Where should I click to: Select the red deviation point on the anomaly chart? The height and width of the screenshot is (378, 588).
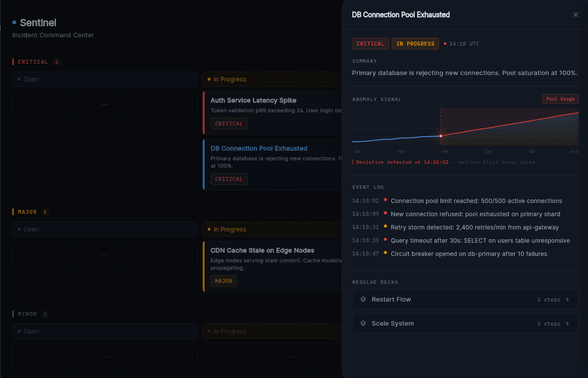(441, 136)
